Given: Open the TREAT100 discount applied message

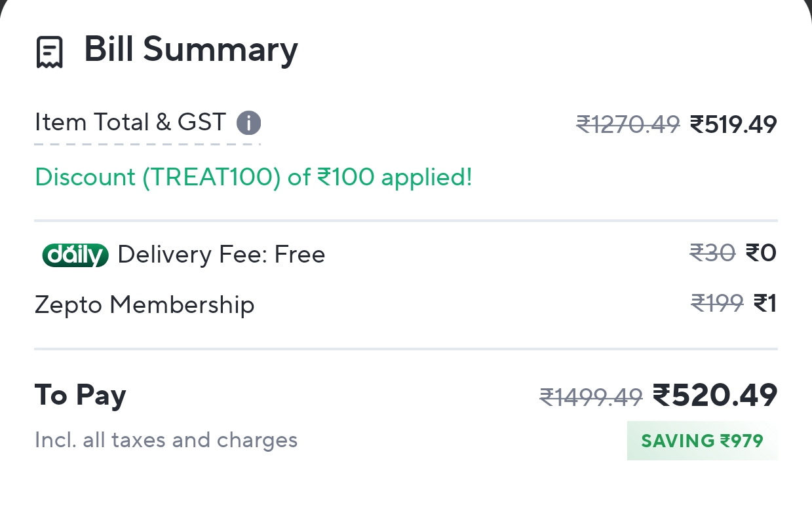Looking at the screenshot, I should 253,177.
